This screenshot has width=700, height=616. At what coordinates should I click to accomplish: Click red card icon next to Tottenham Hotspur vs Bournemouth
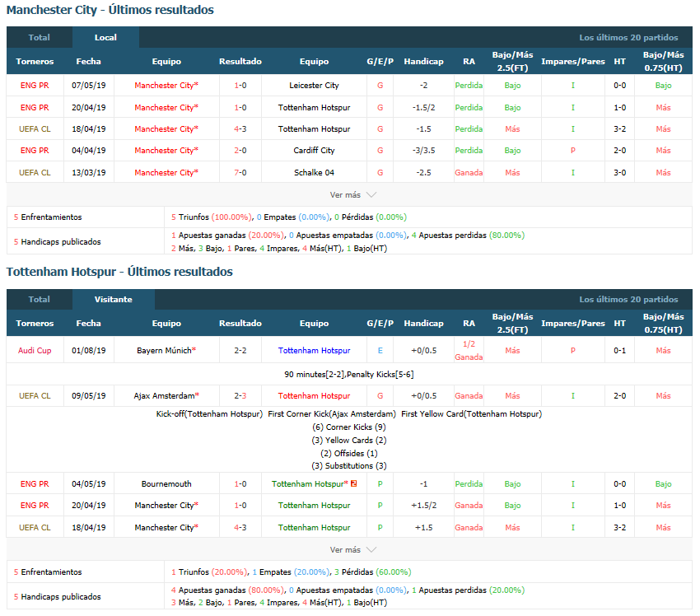coord(354,484)
